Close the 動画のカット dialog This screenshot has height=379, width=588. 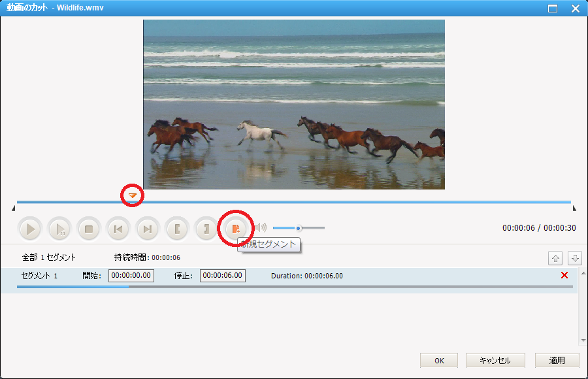click(576, 8)
